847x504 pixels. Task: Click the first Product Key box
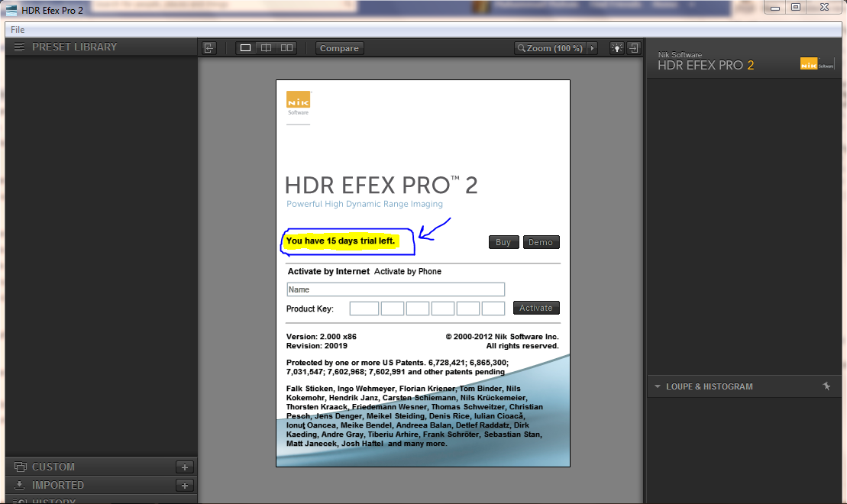coord(364,309)
